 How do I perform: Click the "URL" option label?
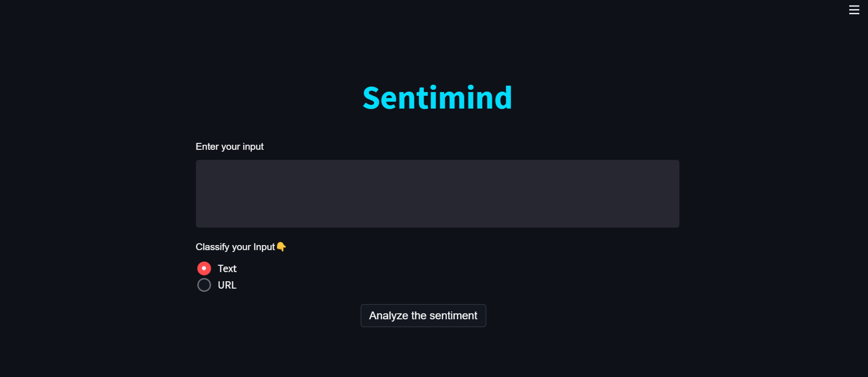tap(227, 285)
